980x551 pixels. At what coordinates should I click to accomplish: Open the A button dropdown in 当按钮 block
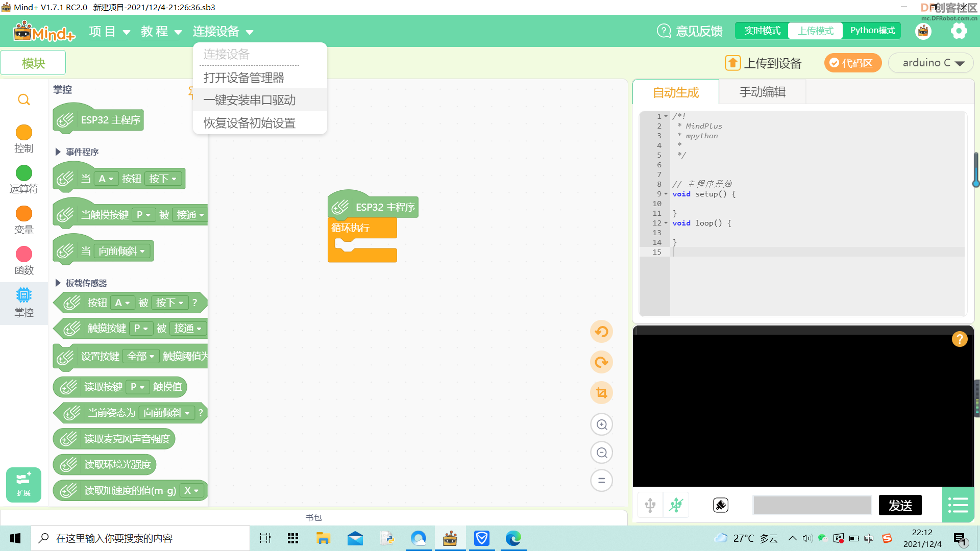(106, 179)
